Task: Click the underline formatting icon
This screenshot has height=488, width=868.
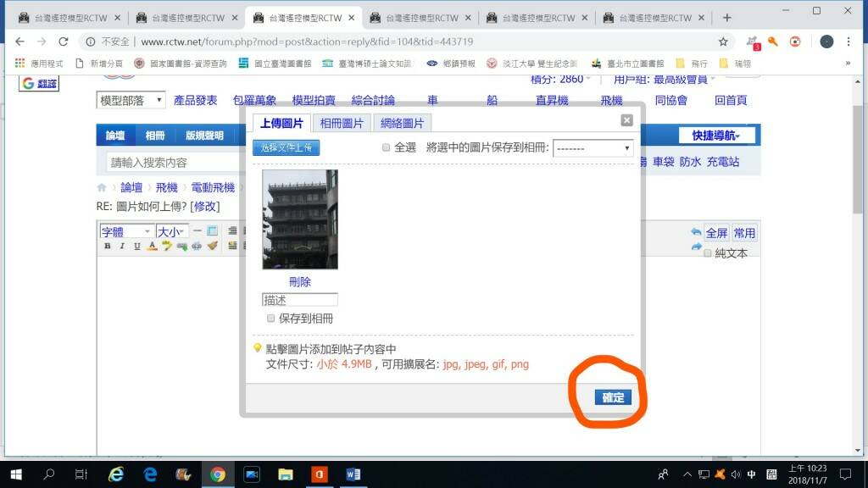Action: [136, 247]
